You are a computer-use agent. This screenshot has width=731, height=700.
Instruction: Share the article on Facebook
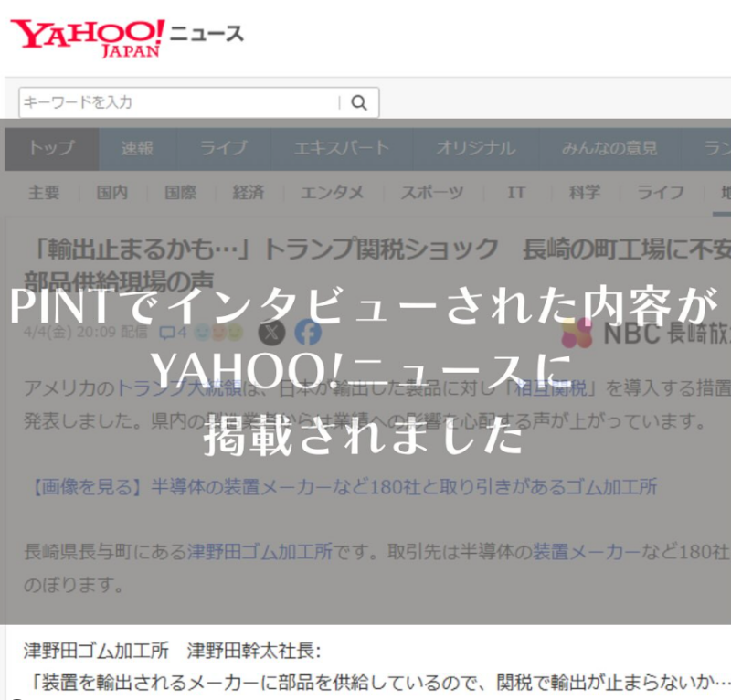tap(308, 333)
